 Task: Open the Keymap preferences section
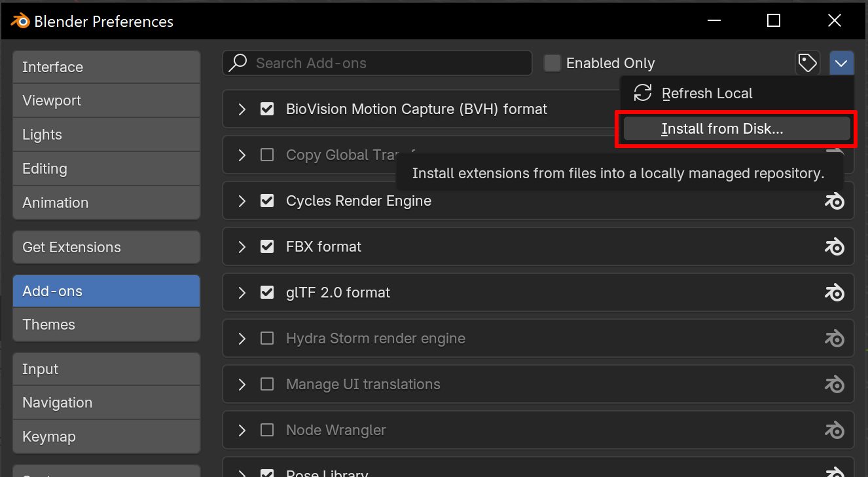106,436
